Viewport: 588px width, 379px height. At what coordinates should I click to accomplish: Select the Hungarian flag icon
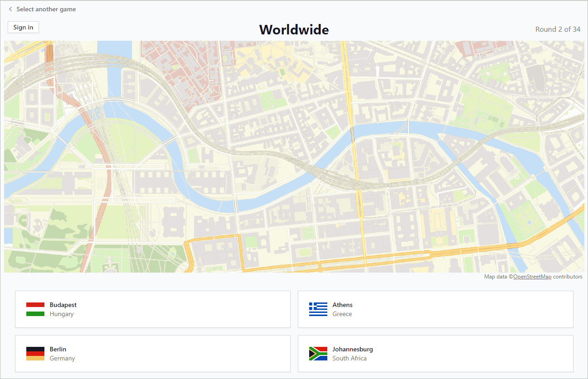pyautogui.click(x=34, y=309)
